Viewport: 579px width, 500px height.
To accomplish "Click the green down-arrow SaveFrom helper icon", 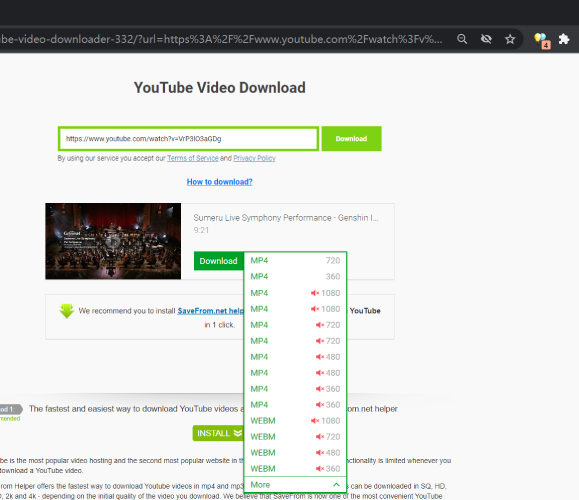I will point(67,311).
